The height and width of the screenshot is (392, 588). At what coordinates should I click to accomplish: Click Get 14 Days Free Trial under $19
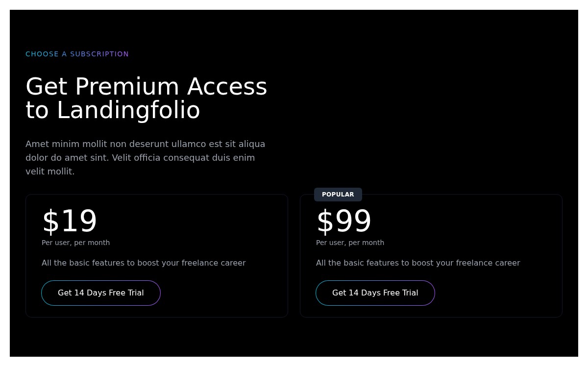coord(101,293)
